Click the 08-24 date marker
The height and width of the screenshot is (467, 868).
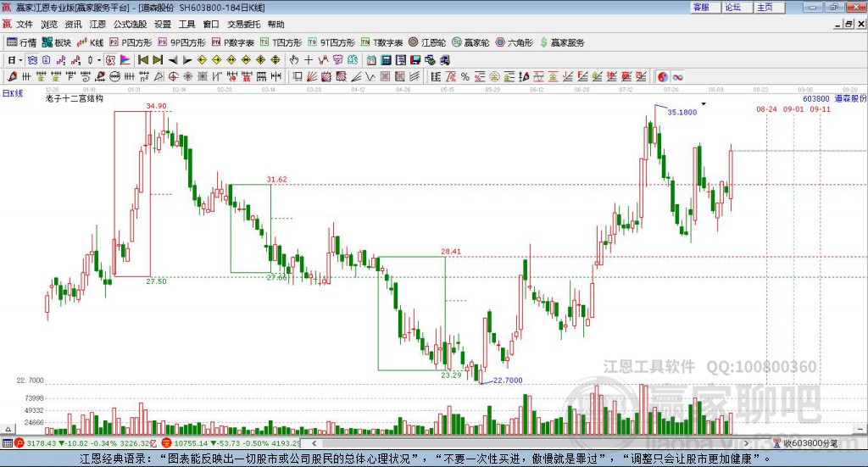coord(766,109)
